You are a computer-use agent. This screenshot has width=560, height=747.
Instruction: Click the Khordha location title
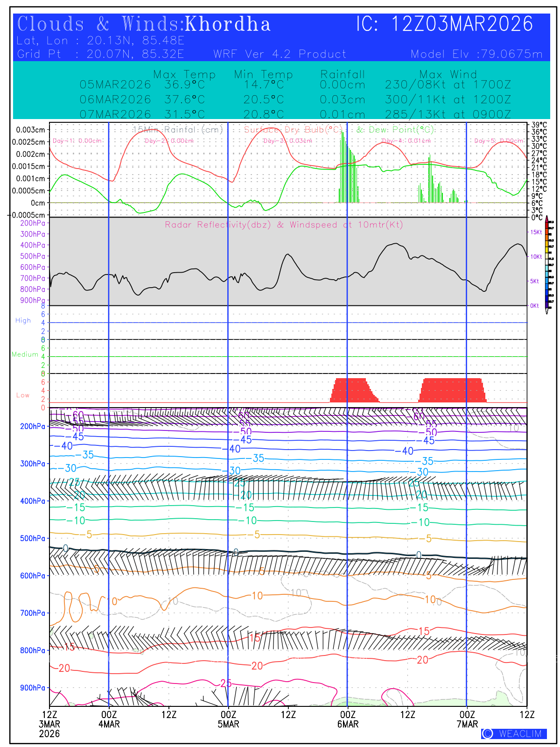(228, 24)
